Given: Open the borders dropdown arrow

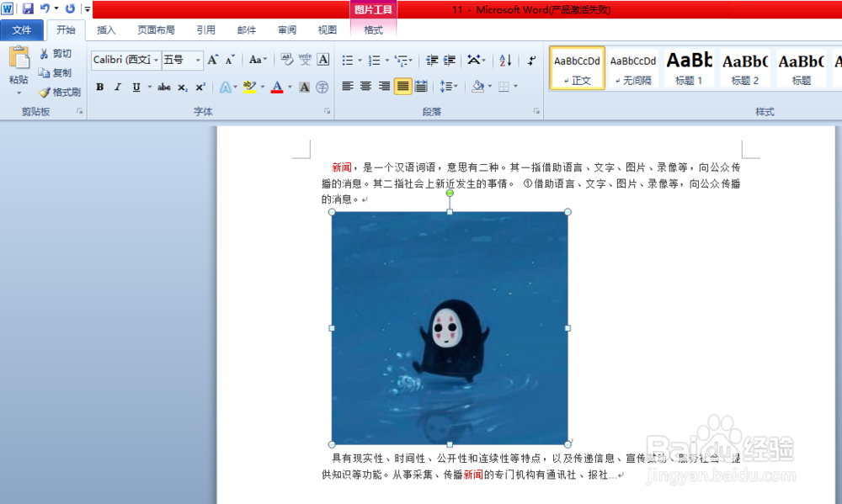Looking at the screenshot, I should 515,87.
